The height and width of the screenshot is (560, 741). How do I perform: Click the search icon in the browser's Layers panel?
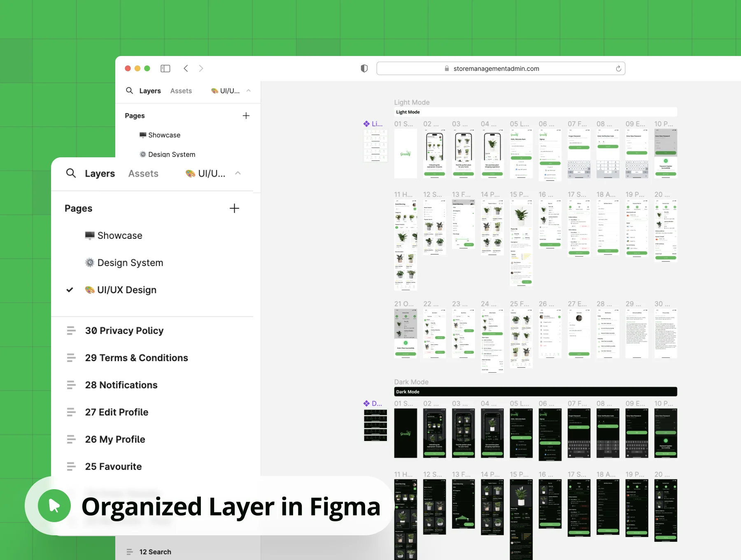[x=129, y=91]
